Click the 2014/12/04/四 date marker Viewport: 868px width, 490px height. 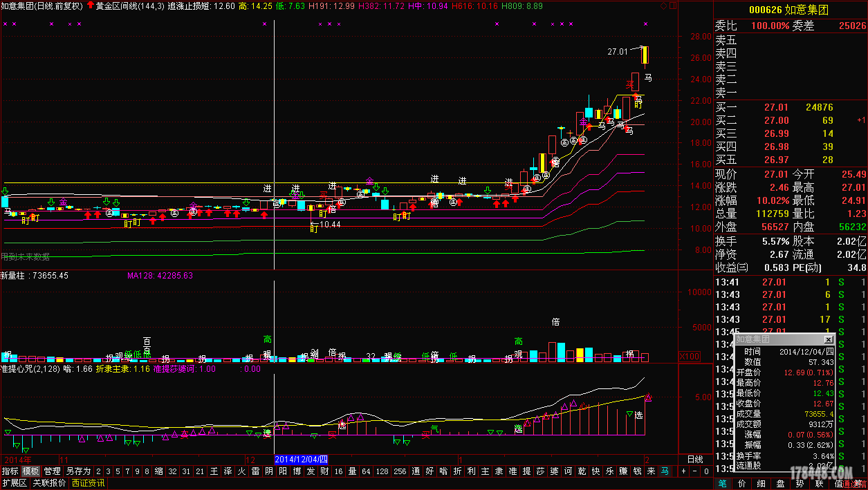click(301, 459)
